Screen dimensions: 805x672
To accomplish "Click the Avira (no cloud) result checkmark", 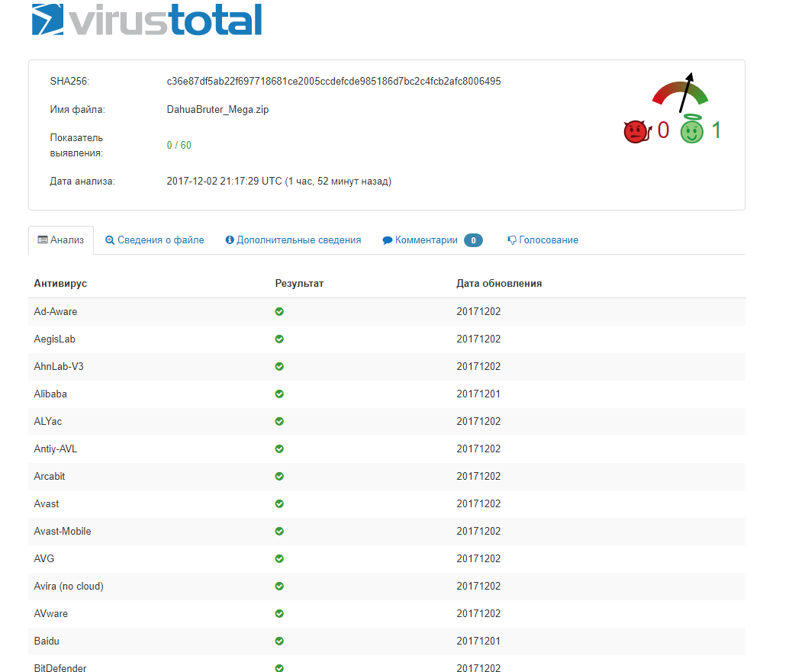I will 279,587.
